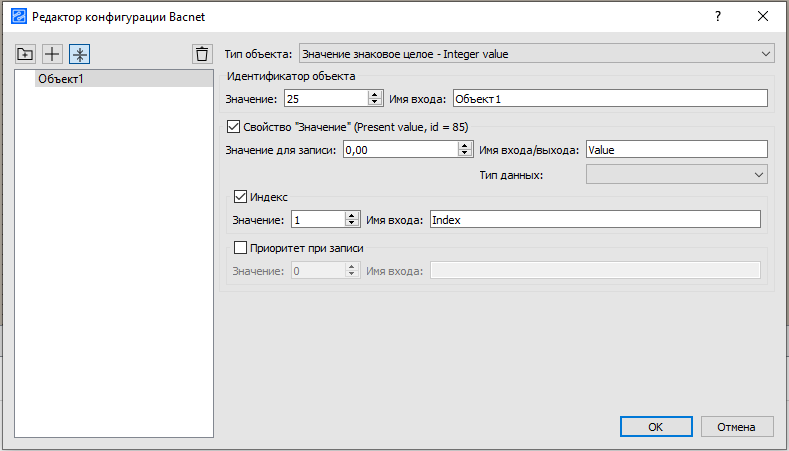
Task: Click Имя входа field containing Объект1
Action: (x=610, y=99)
